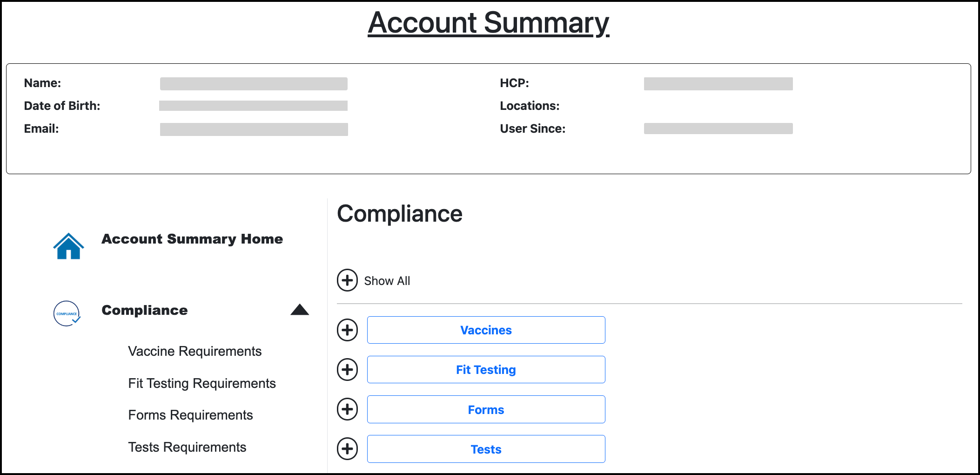The width and height of the screenshot is (980, 475).
Task: Go to Account Summary Home
Action: [x=192, y=239]
